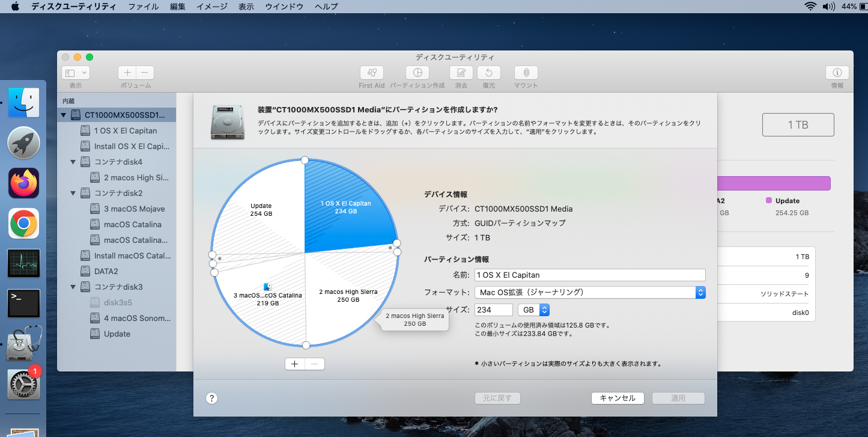Open the 表示 sidebar view dropdown
The width and height of the screenshot is (868, 437).
(76, 73)
